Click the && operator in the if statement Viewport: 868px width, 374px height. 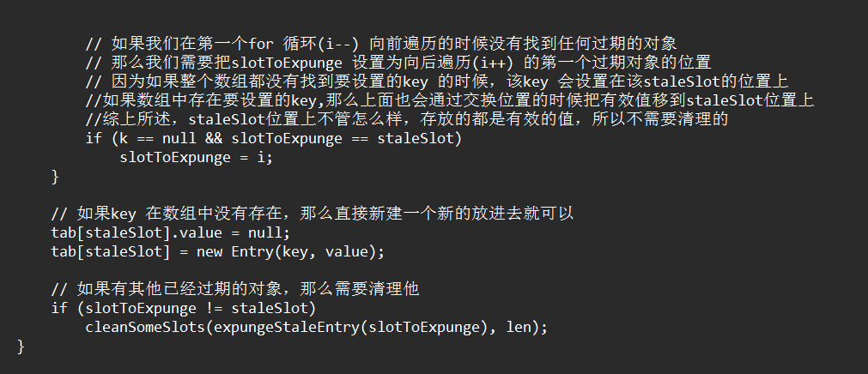pyautogui.click(x=212, y=138)
